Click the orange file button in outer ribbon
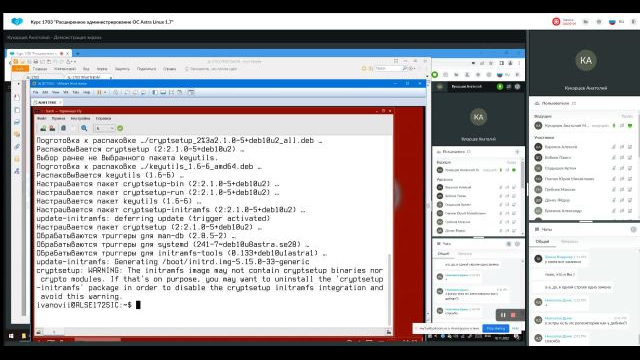 (20, 69)
